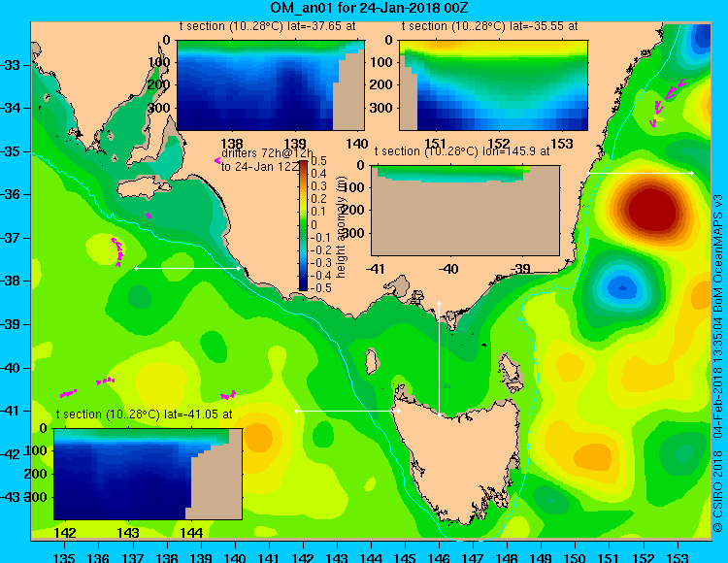The width and height of the screenshot is (728, 563).
Task: Click the title text 't section (10..28°C) lat=-41.05 at'
Action: (144, 414)
